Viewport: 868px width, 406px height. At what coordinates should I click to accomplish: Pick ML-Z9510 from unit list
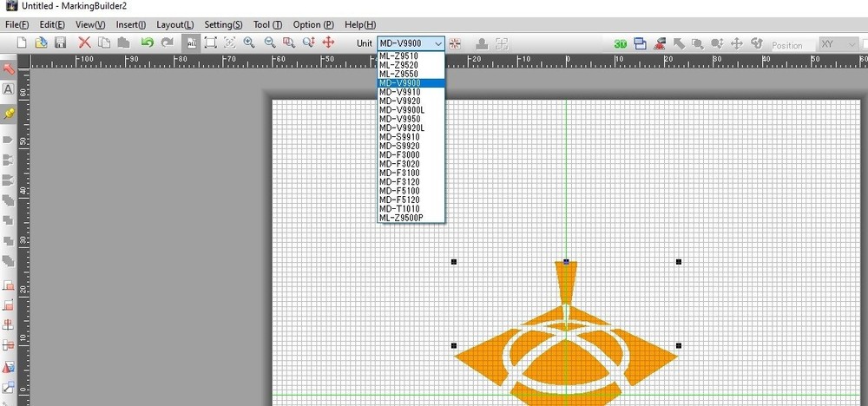tap(411, 56)
